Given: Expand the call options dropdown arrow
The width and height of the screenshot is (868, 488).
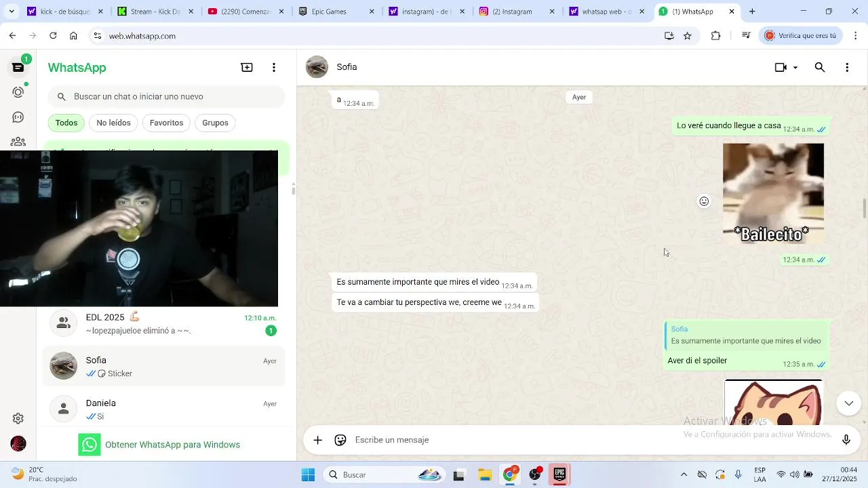Looking at the screenshot, I should click(x=795, y=68).
